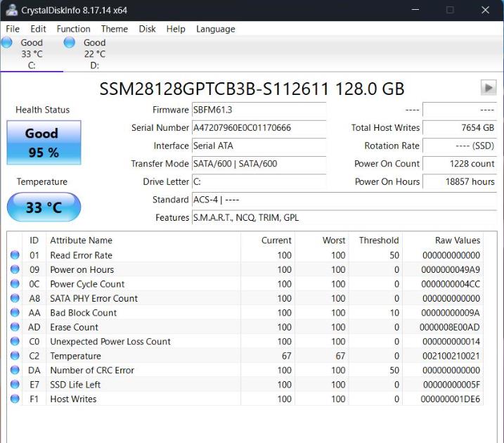Click status orb for Power on Hours row
Viewport: 504px width, 443px height.
tap(15, 269)
